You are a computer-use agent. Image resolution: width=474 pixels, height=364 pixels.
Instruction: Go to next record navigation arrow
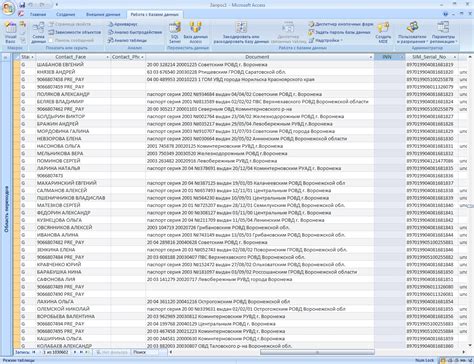75,352
